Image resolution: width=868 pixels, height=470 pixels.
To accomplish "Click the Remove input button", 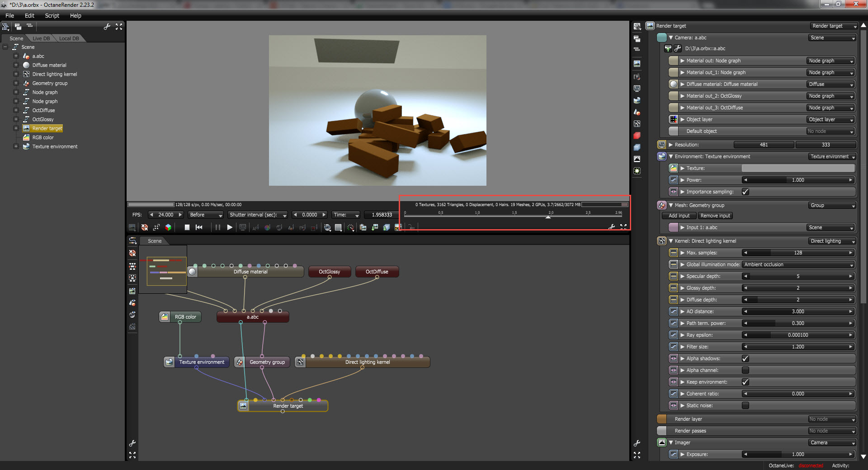I will (715, 216).
